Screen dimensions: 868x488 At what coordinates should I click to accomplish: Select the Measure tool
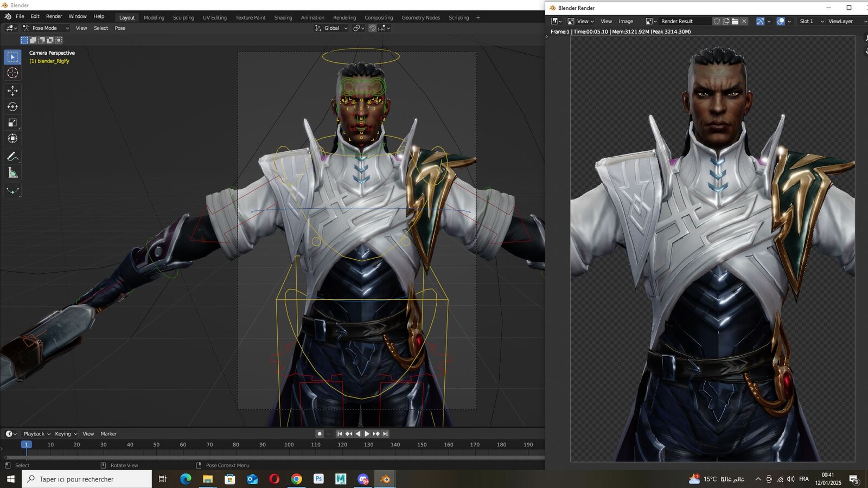coord(12,173)
